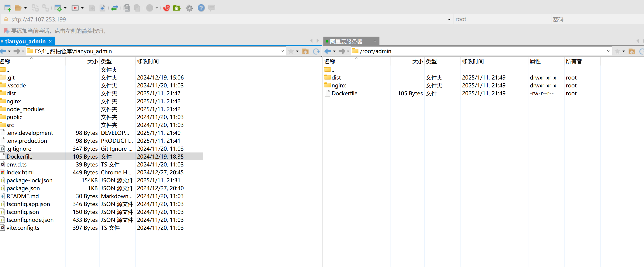Image resolution: width=644 pixels, height=267 pixels.
Task: Select remote Dockerfile in /root/admin
Action: pyautogui.click(x=344, y=93)
